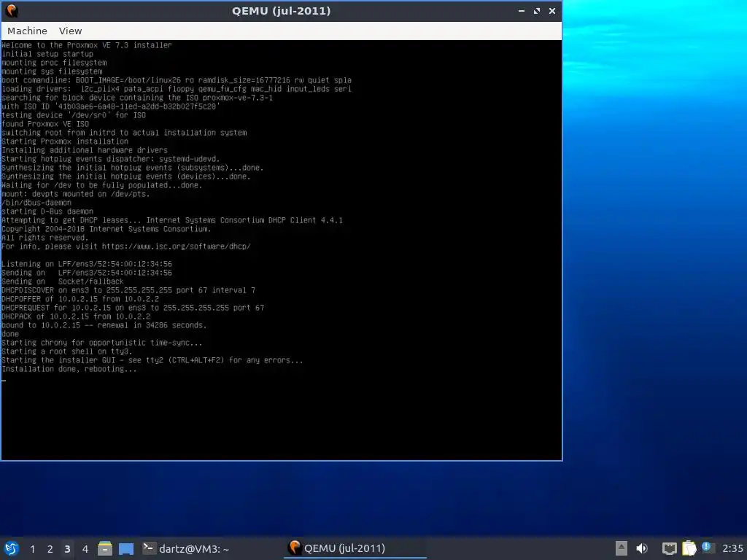Open the Machine menu in QEMU

(27, 31)
